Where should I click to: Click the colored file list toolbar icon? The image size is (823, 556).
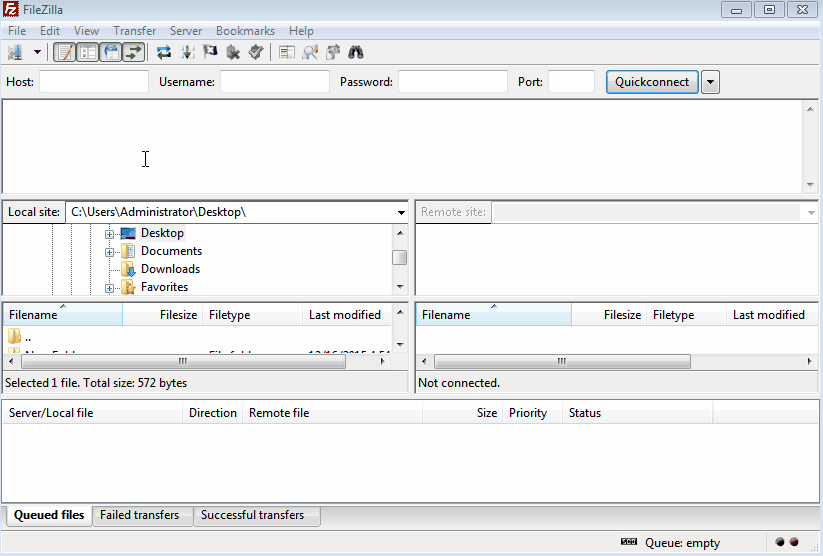coord(287,52)
